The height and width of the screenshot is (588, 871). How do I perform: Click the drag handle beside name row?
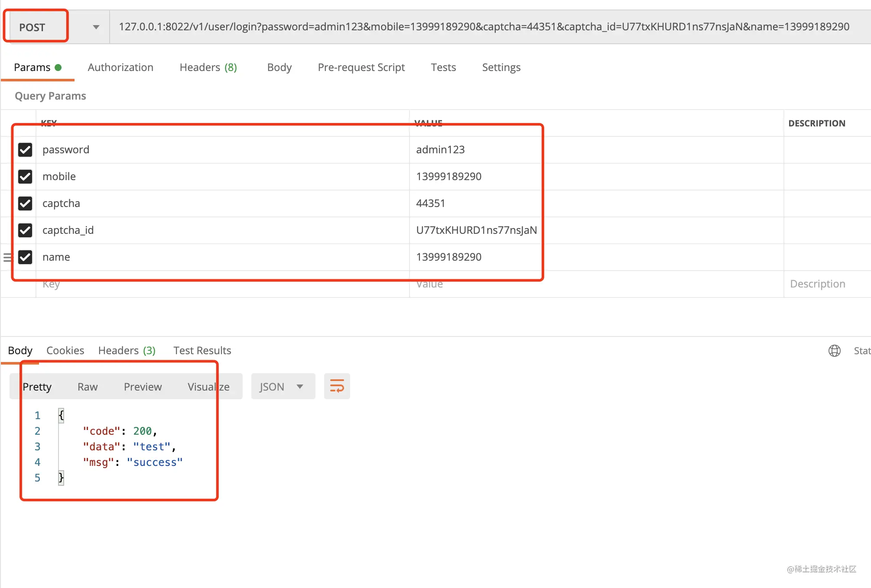point(8,258)
